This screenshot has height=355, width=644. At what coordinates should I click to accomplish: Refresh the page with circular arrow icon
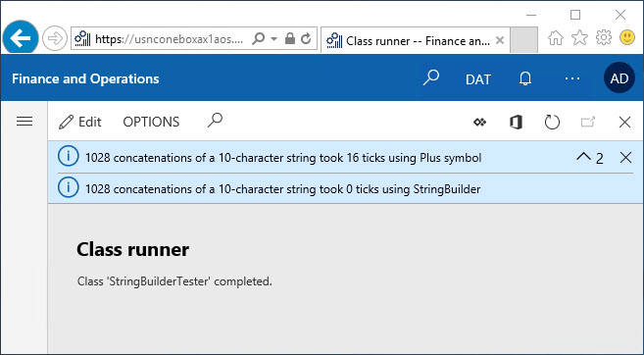(552, 122)
